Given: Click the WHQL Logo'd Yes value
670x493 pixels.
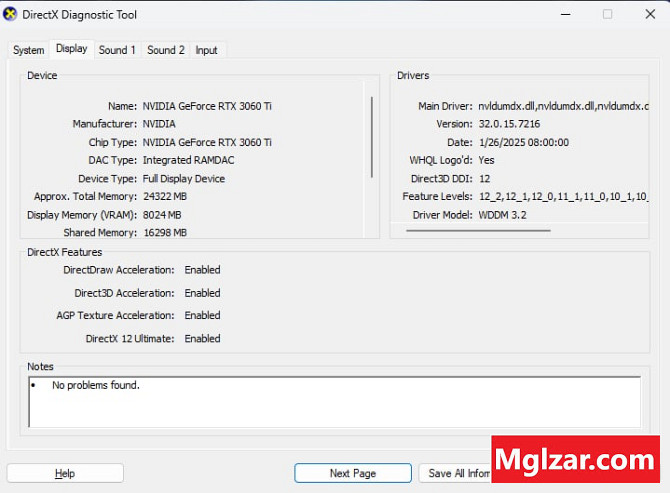Looking at the screenshot, I should coord(486,160).
